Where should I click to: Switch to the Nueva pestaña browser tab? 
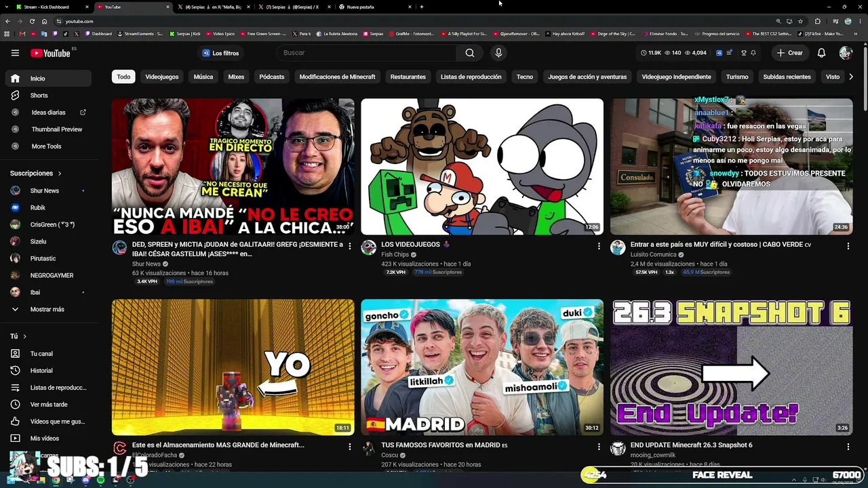click(x=375, y=7)
